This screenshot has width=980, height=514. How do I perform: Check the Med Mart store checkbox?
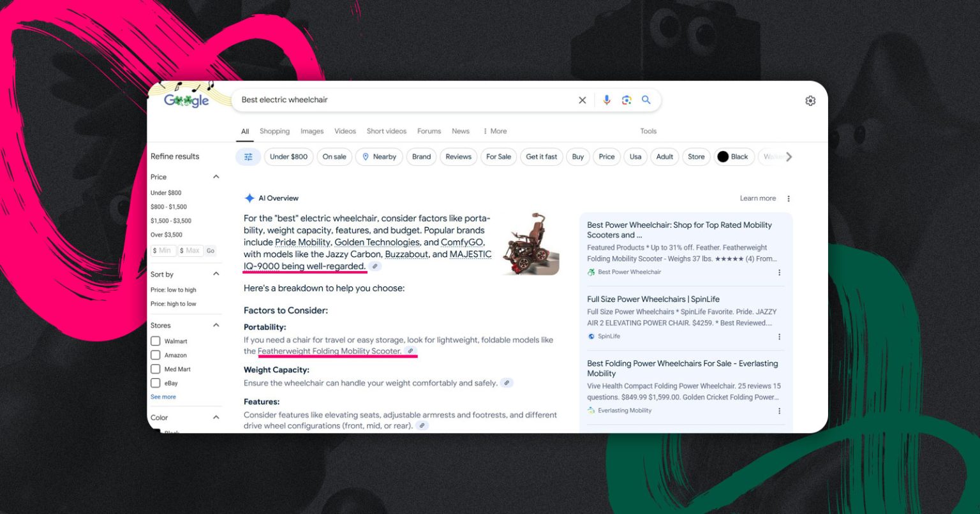(x=156, y=369)
